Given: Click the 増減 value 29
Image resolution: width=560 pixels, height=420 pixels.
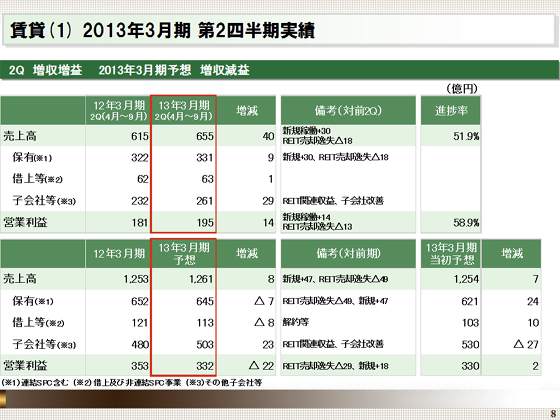Looking at the screenshot, I should click(x=268, y=201).
